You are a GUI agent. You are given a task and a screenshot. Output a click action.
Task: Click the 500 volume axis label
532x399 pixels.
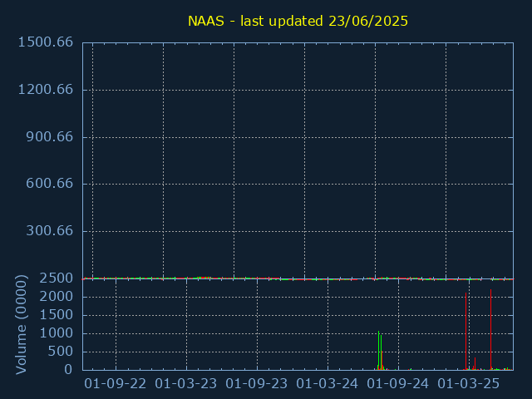(61, 352)
